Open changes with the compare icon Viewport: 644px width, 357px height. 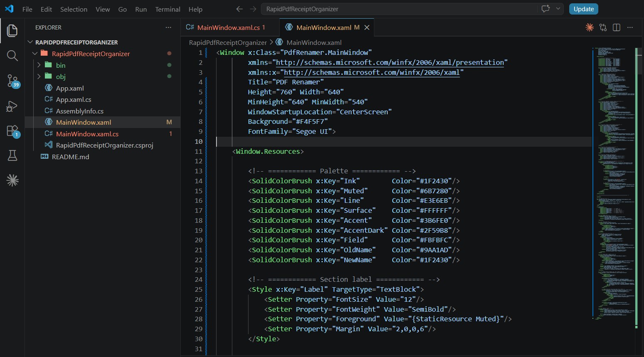603,27
